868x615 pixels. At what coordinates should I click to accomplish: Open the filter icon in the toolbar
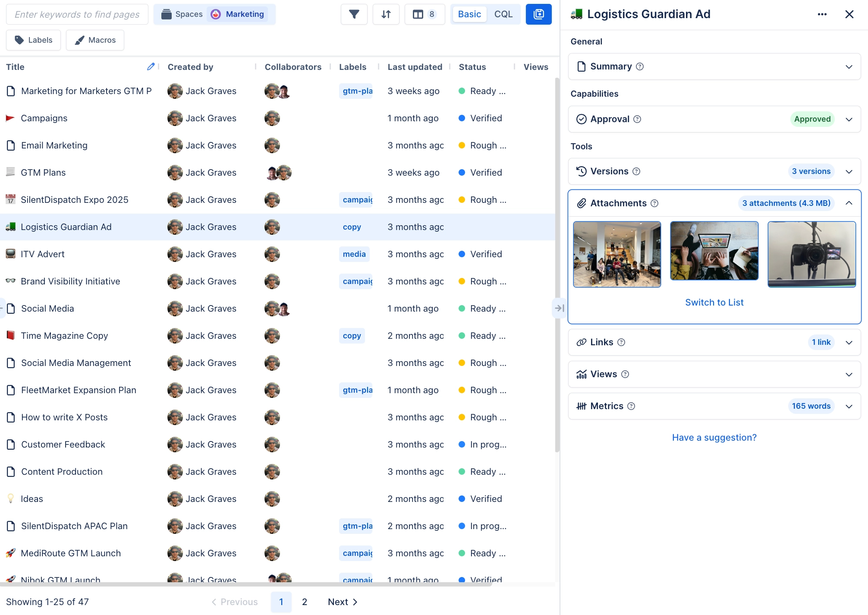pyautogui.click(x=354, y=14)
